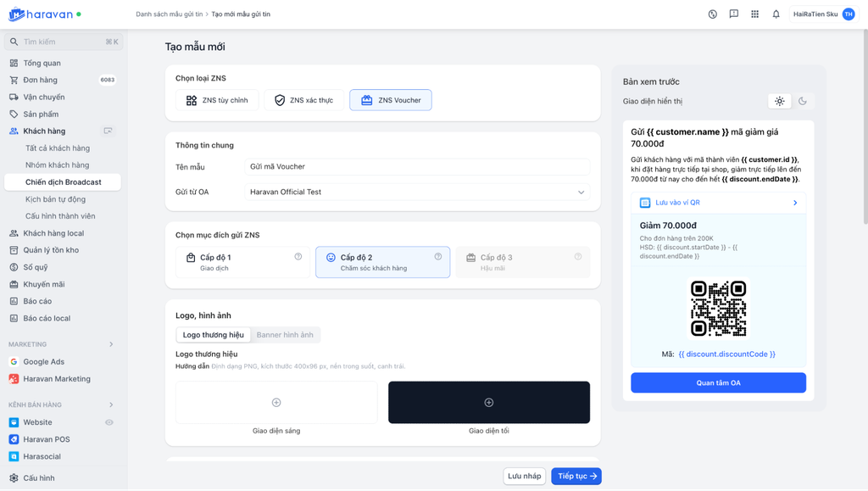Select Cấp độ 2 Chăm sóc khách hàng
This screenshot has height=491, width=868.
[x=382, y=262]
